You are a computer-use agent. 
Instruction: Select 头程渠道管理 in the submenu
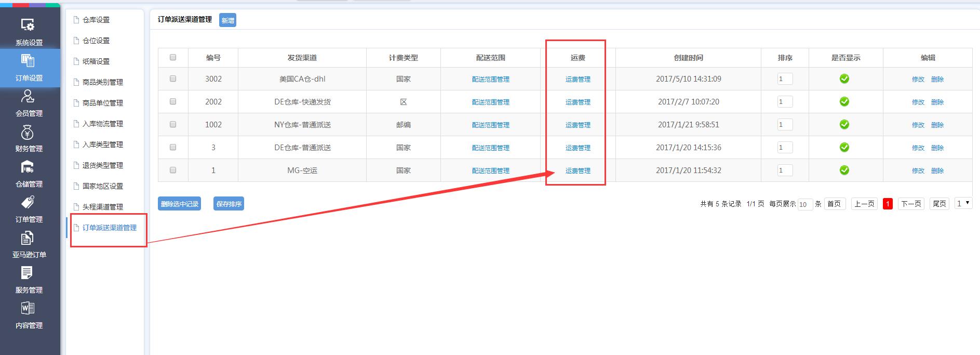tap(103, 207)
